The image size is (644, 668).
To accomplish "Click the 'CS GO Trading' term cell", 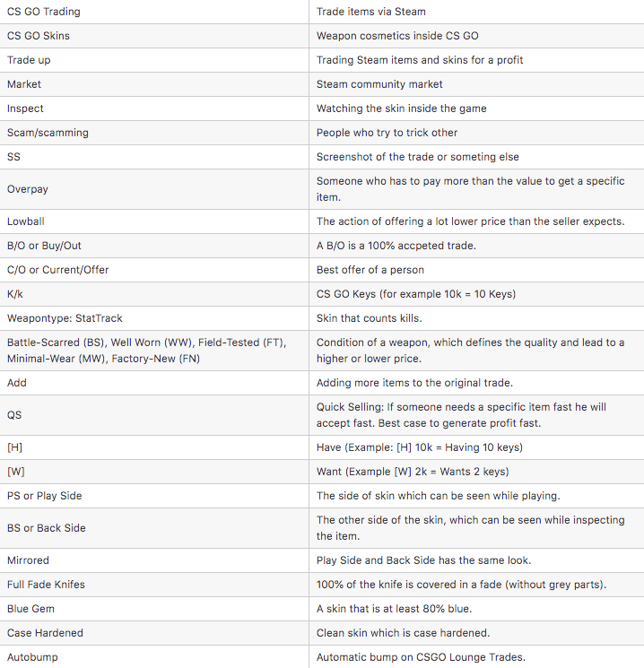I will click(x=43, y=12).
